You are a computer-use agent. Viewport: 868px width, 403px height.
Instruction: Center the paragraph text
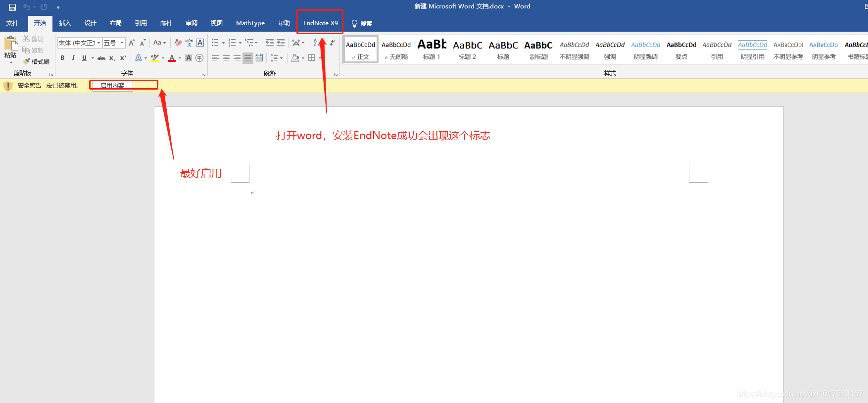(226, 58)
